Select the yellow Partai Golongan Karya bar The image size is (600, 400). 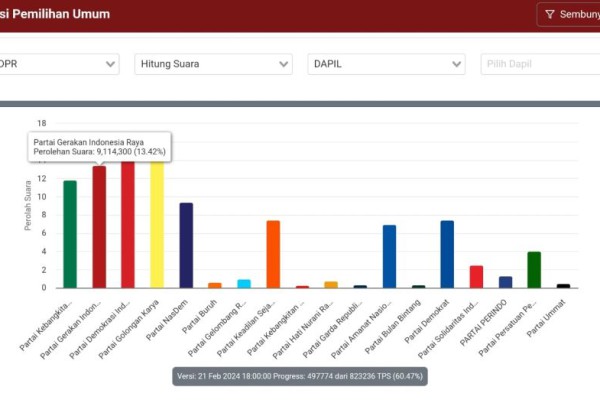pyautogui.click(x=157, y=225)
